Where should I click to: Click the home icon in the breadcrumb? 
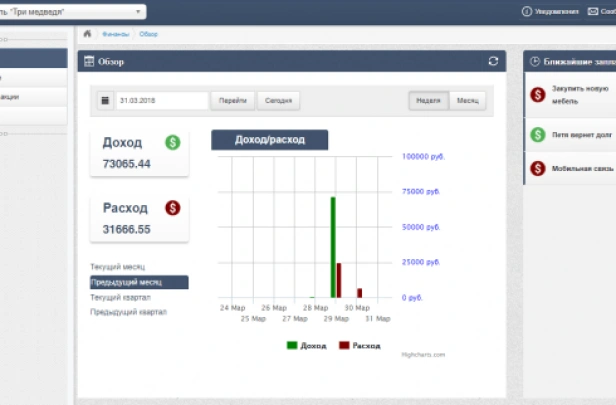87,34
